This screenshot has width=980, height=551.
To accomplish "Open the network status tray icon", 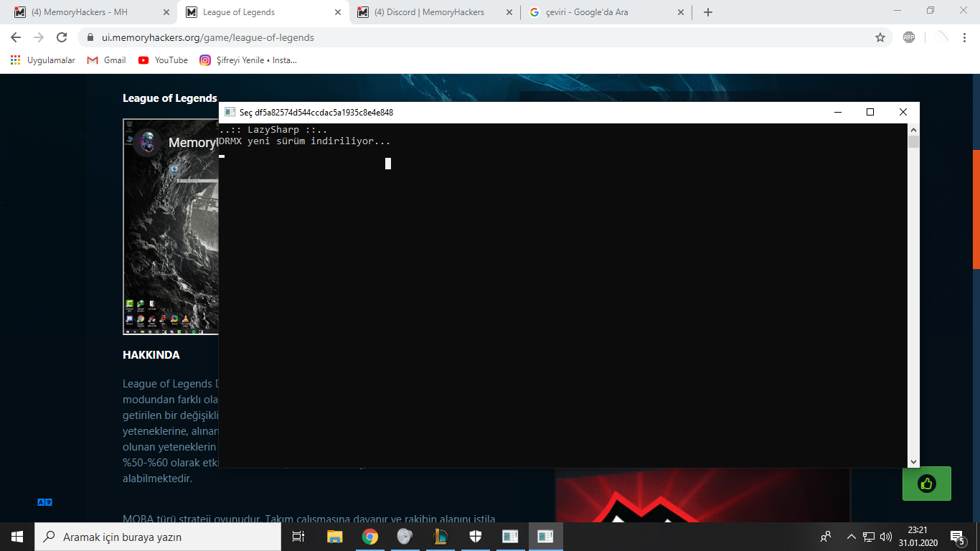I will [868, 537].
